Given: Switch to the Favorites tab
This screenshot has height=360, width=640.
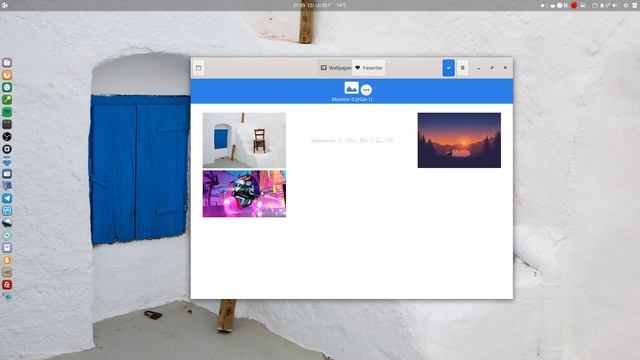Looking at the screenshot, I should click(369, 68).
